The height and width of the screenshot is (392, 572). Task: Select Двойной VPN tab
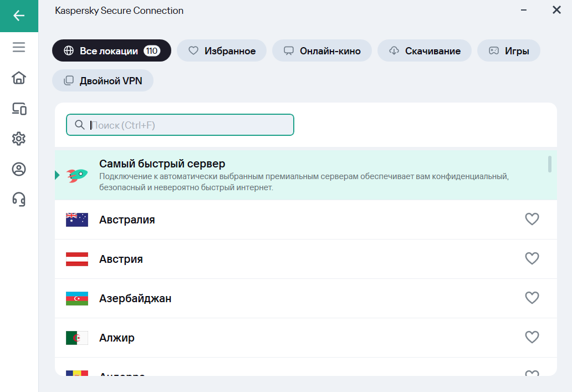[103, 81]
